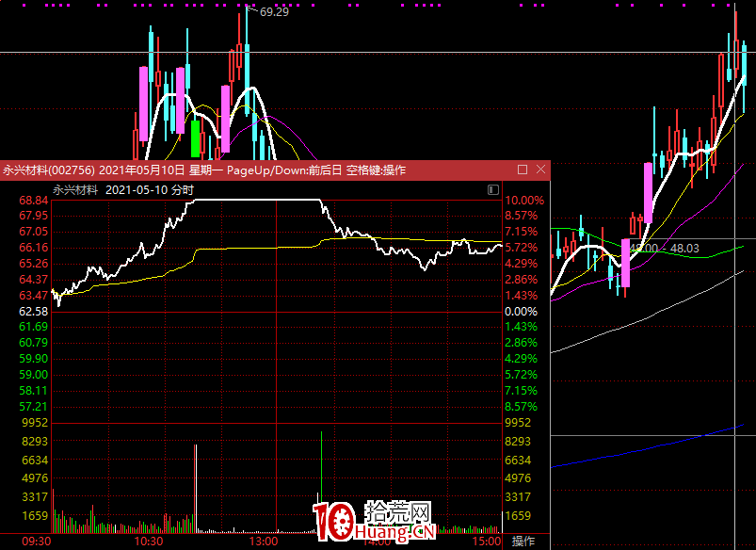Click the small panel toggle icon beside 分时 header
The width and height of the screenshot is (756, 550).
point(493,190)
